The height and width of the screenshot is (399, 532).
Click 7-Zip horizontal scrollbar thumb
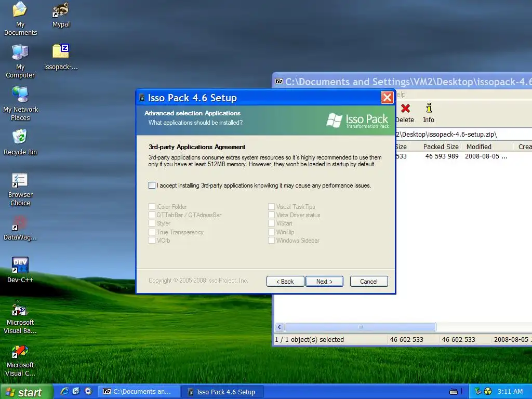pos(361,327)
